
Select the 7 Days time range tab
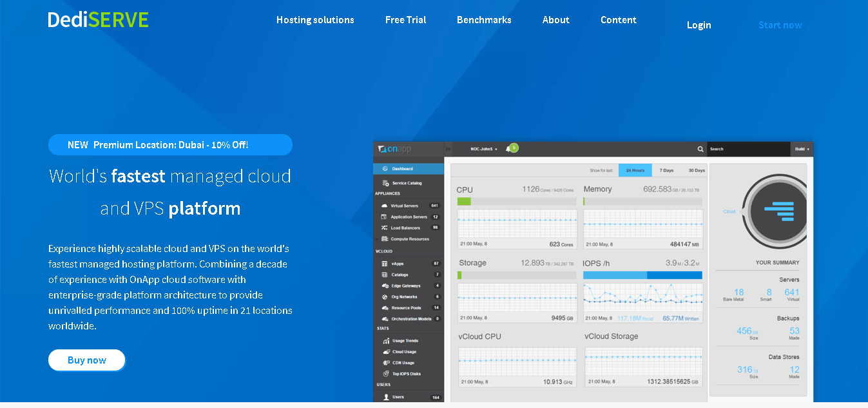668,170
